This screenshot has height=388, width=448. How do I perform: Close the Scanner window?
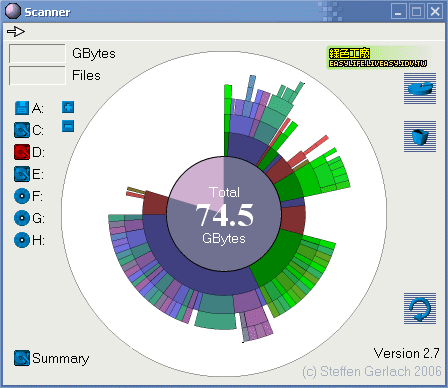[435, 12]
